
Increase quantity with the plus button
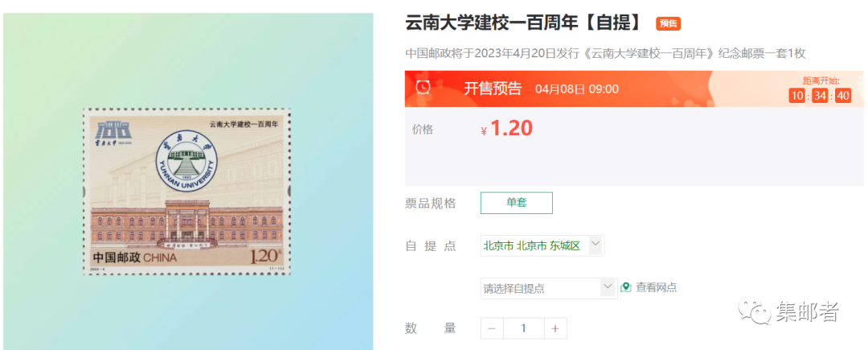click(x=555, y=328)
